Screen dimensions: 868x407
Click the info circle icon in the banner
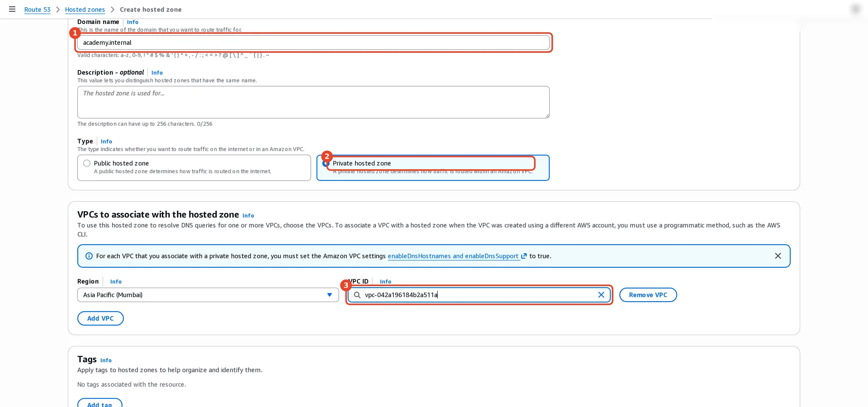(89, 256)
